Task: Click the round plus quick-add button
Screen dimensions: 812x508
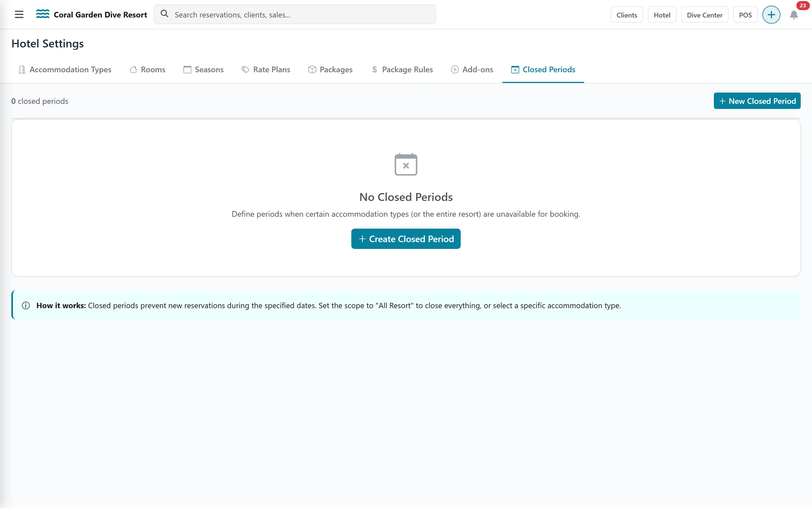Action: 771,15
